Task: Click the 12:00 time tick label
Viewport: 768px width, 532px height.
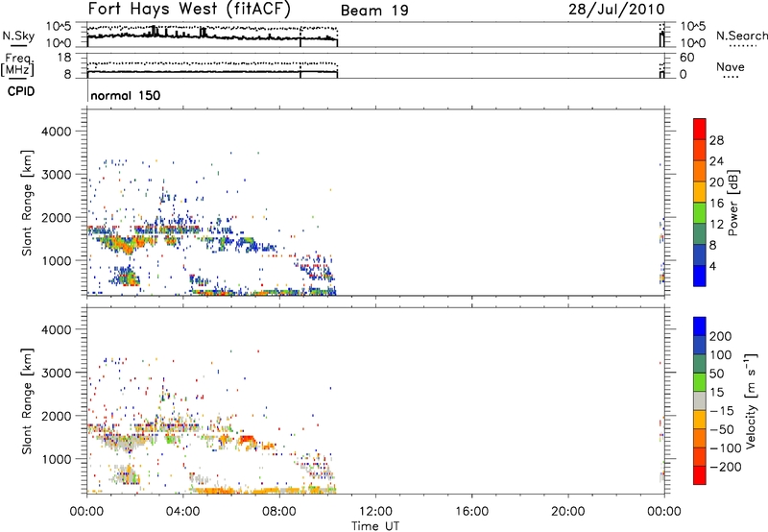Action: (375, 512)
